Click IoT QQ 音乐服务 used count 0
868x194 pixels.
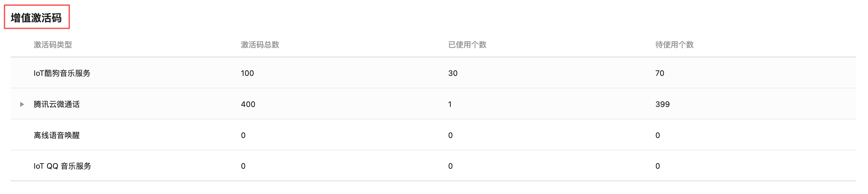450,166
